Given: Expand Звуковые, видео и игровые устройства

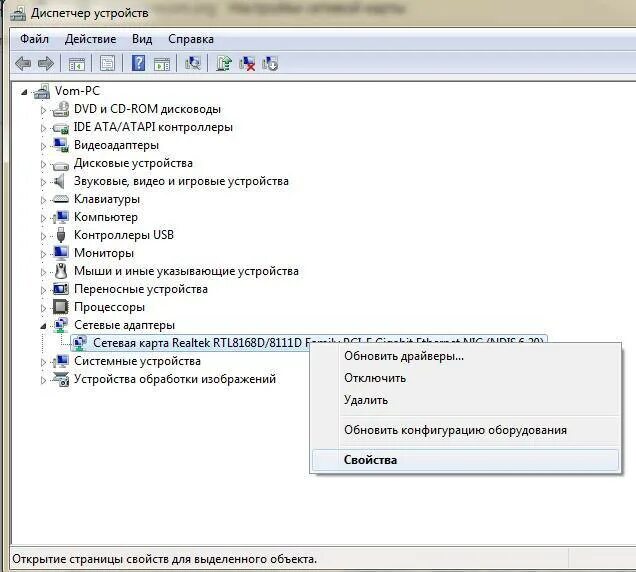Looking at the screenshot, I should pos(43,182).
